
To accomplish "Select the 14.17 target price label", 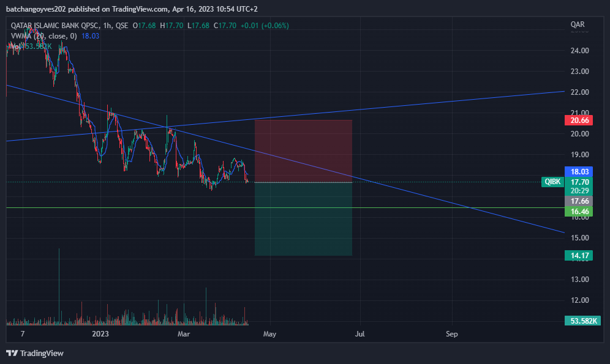I will point(579,256).
